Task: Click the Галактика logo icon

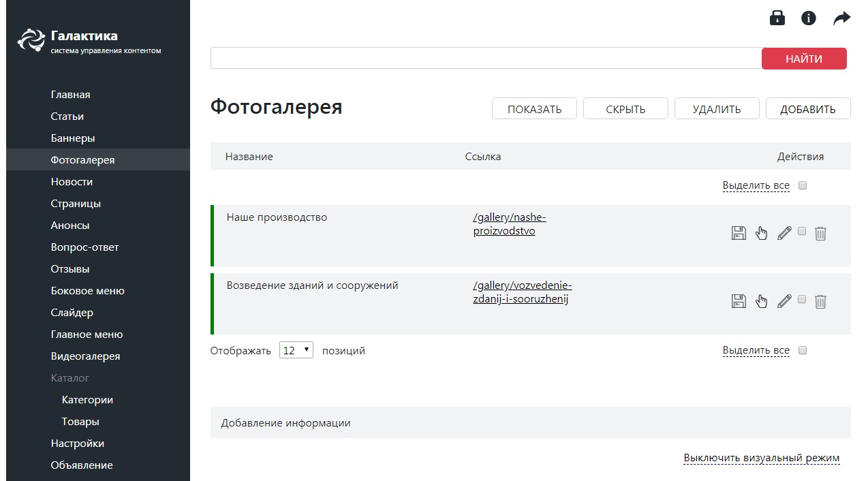Action: (x=31, y=40)
